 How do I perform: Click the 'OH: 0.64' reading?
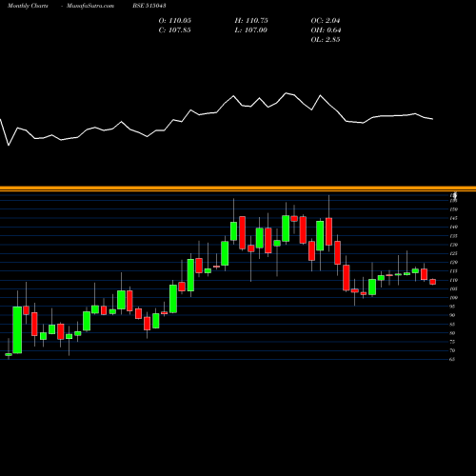click(x=326, y=30)
